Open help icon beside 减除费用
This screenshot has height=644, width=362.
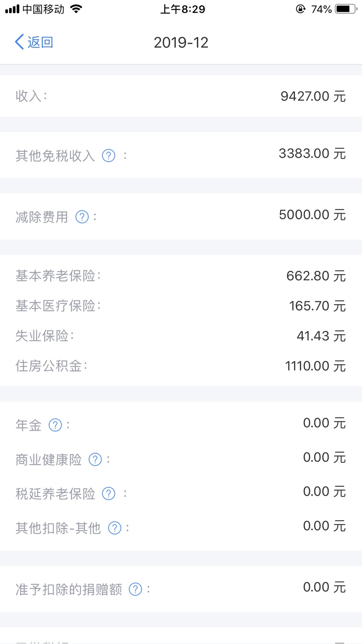pyautogui.click(x=82, y=217)
